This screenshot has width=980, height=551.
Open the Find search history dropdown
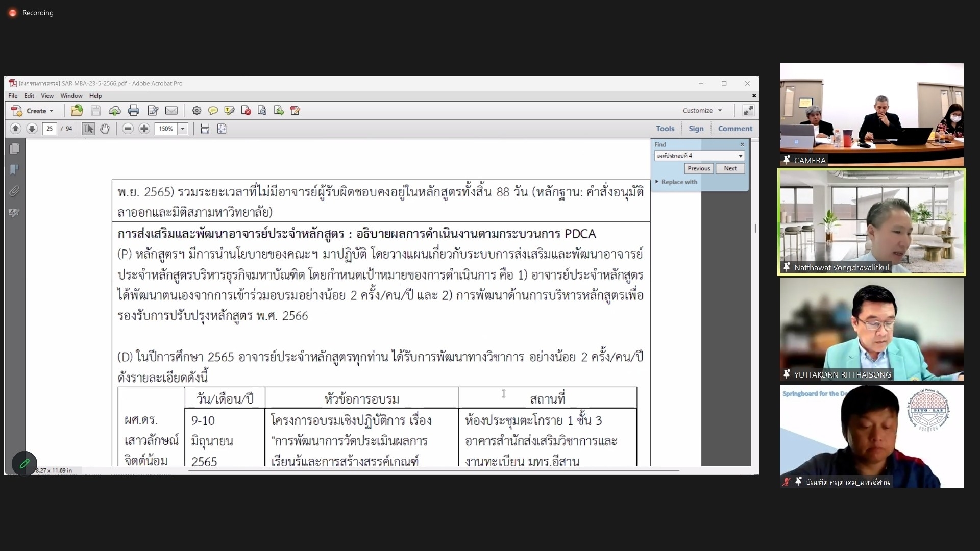pyautogui.click(x=740, y=156)
